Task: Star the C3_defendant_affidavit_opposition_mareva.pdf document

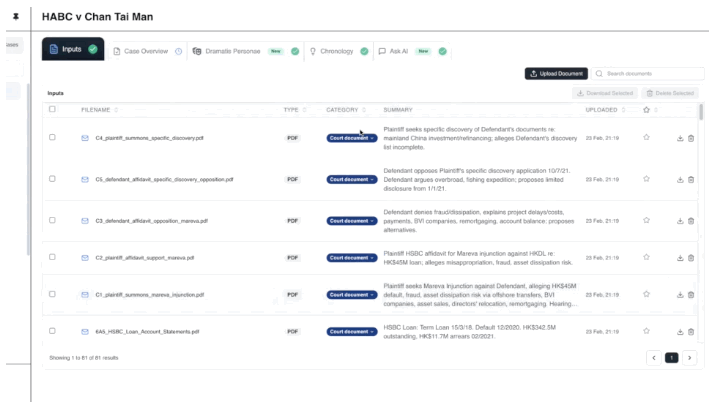Action: 647,219
